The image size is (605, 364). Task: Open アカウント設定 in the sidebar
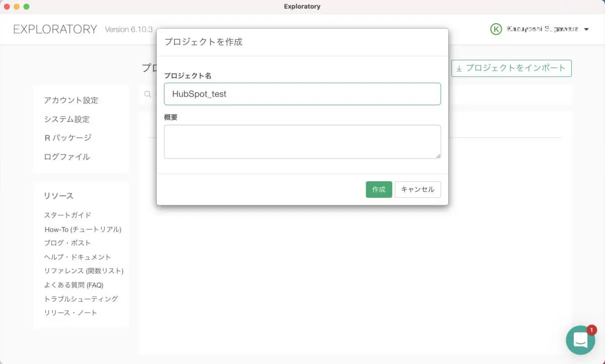tap(71, 100)
